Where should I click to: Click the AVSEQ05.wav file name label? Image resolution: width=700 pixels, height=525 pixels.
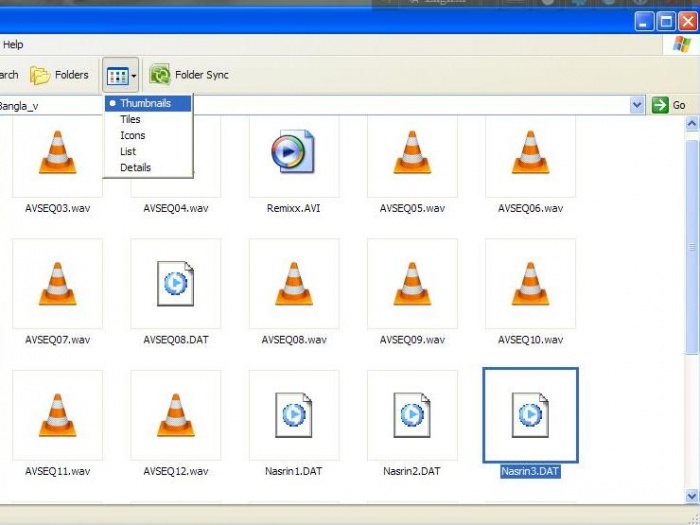412,208
